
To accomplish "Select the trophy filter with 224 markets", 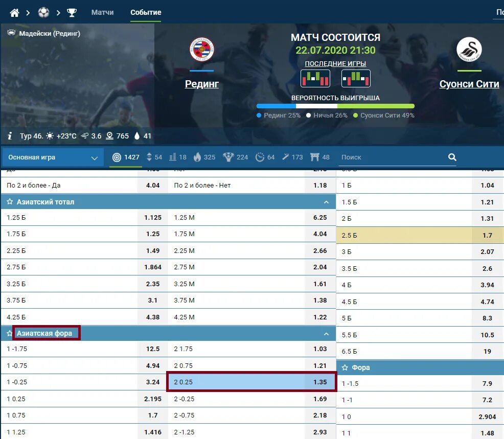I will pyautogui.click(x=236, y=157).
